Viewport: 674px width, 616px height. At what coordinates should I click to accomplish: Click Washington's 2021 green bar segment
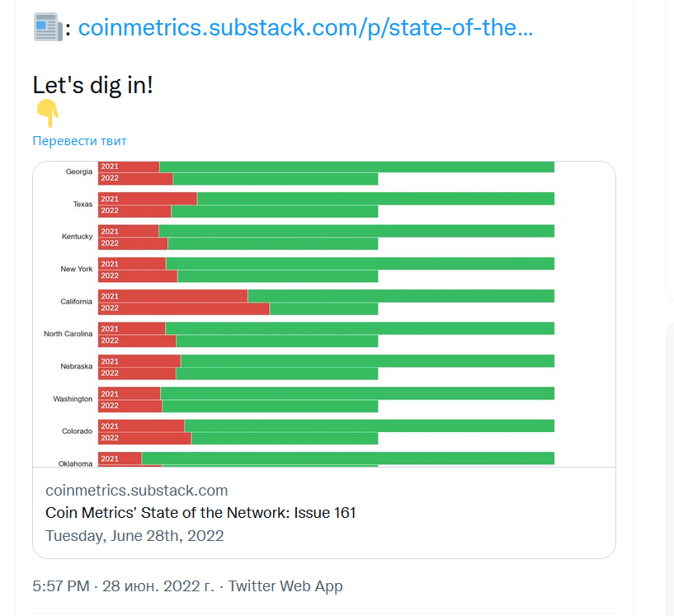tap(356, 393)
